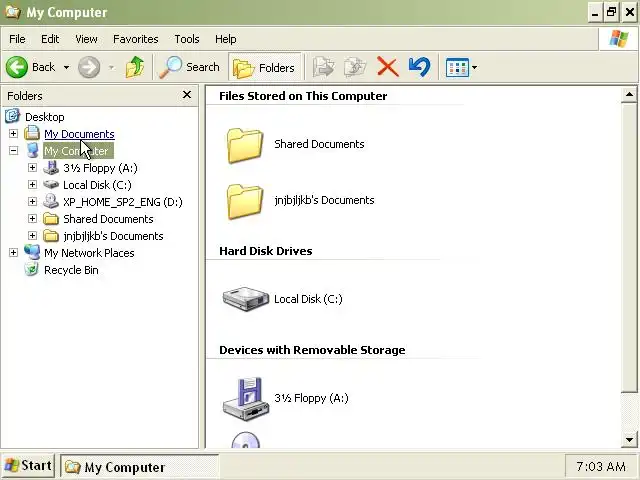This screenshot has width=640, height=480.
Task: Select Desktop in the folder tree
Action: 45,117
